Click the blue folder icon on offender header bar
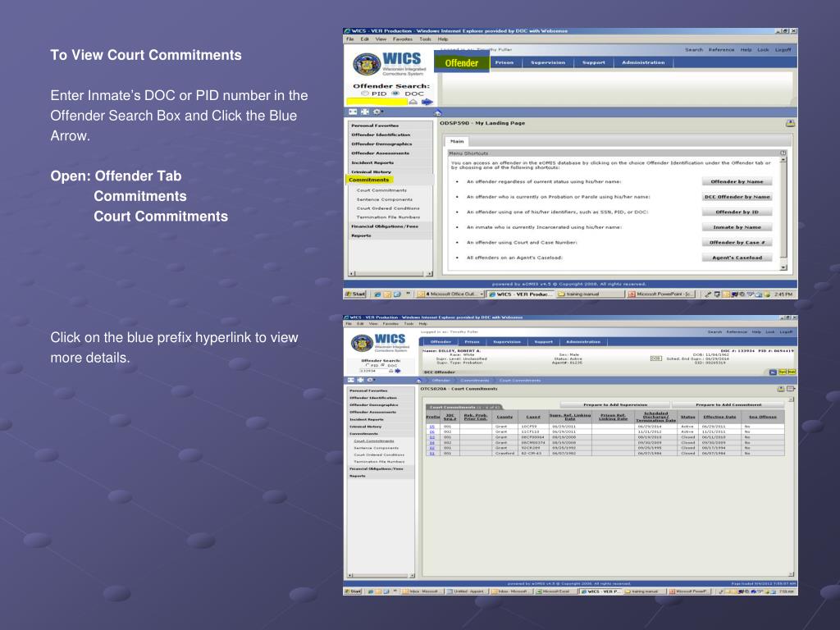The height and width of the screenshot is (630, 840). coord(773,372)
